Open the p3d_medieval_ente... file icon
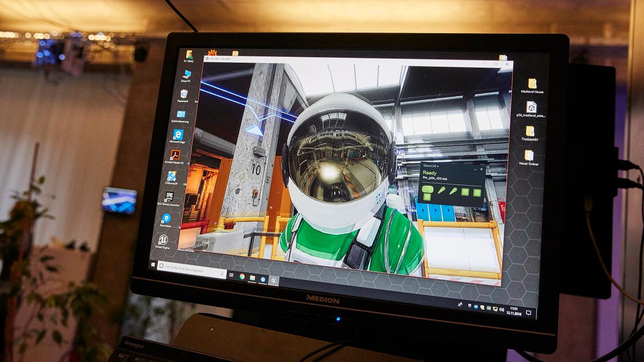 tap(531, 110)
